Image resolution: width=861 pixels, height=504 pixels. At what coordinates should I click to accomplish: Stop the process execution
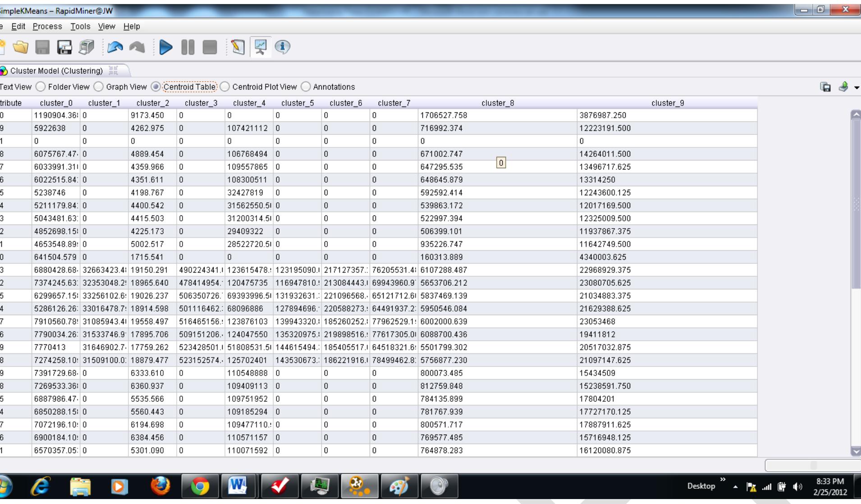click(x=209, y=47)
